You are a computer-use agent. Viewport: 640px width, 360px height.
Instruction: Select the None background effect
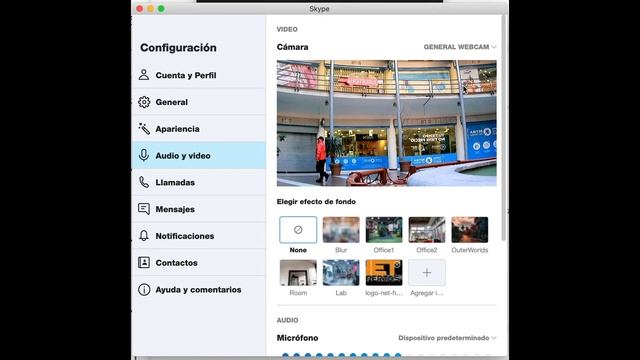(x=298, y=230)
